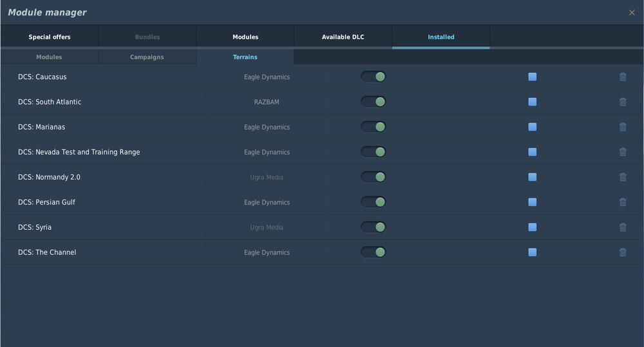Click trash icon in DCS: Marianas row

623,127
